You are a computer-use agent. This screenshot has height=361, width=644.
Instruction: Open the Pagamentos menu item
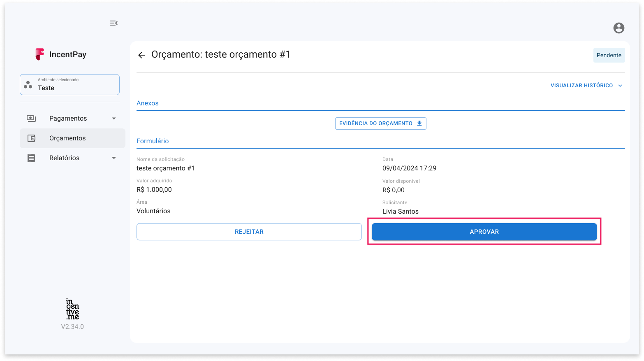coord(72,119)
